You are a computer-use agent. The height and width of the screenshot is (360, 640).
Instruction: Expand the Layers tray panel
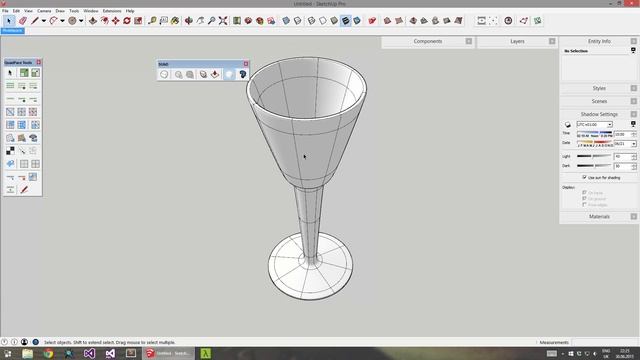click(552, 41)
